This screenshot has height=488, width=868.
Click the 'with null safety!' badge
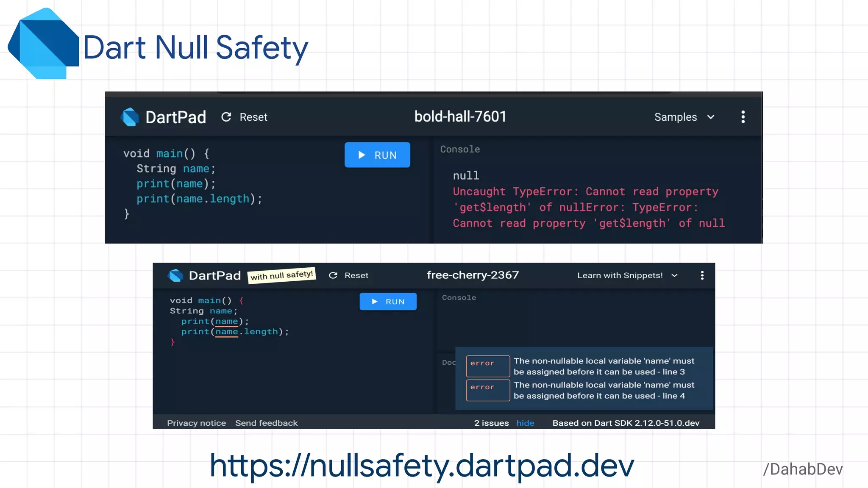282,275
